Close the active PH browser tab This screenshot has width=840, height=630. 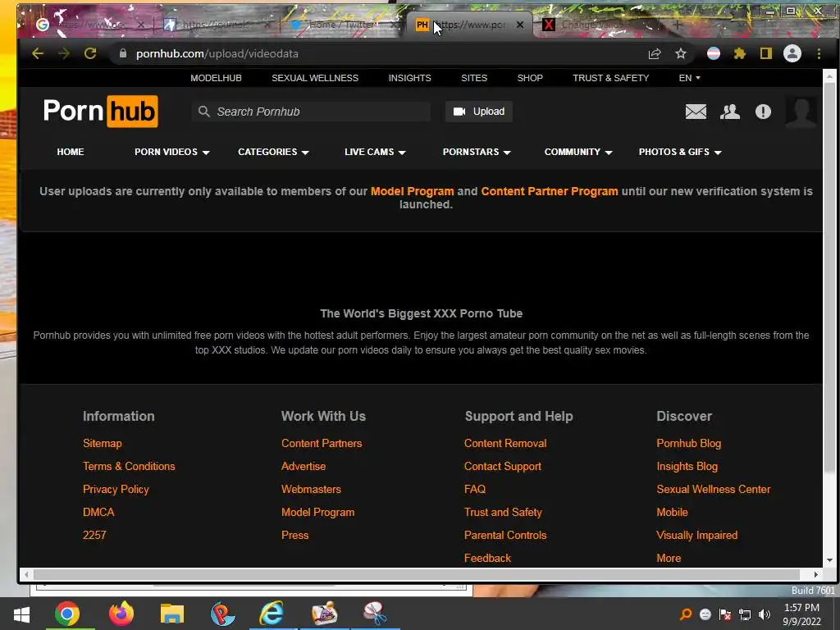519,25
